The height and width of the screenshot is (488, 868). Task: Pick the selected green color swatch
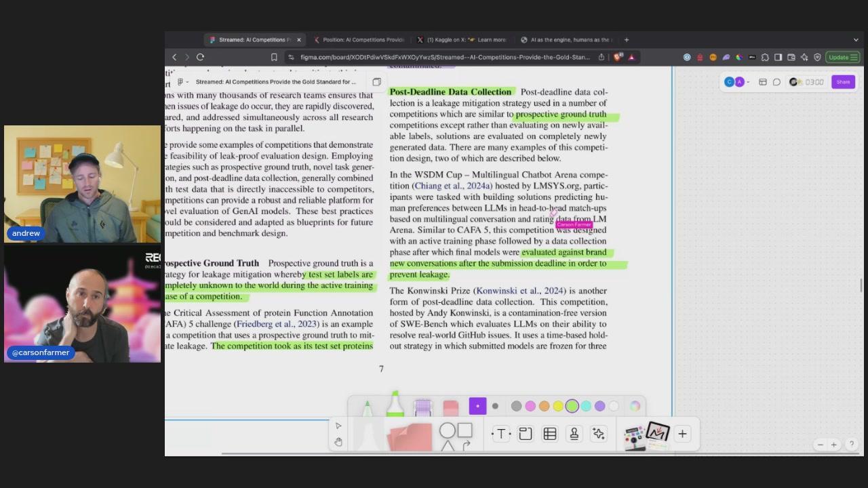572,406
